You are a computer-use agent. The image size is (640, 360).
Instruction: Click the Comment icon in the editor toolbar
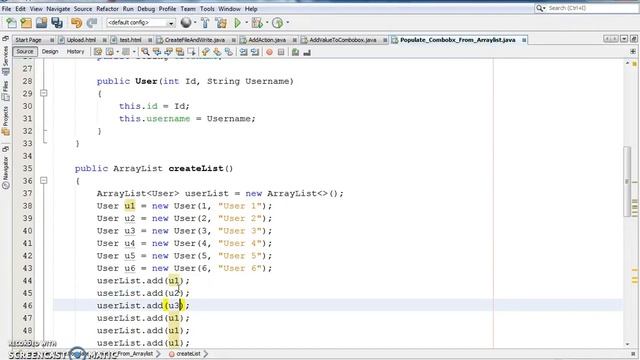click(295, 52)
